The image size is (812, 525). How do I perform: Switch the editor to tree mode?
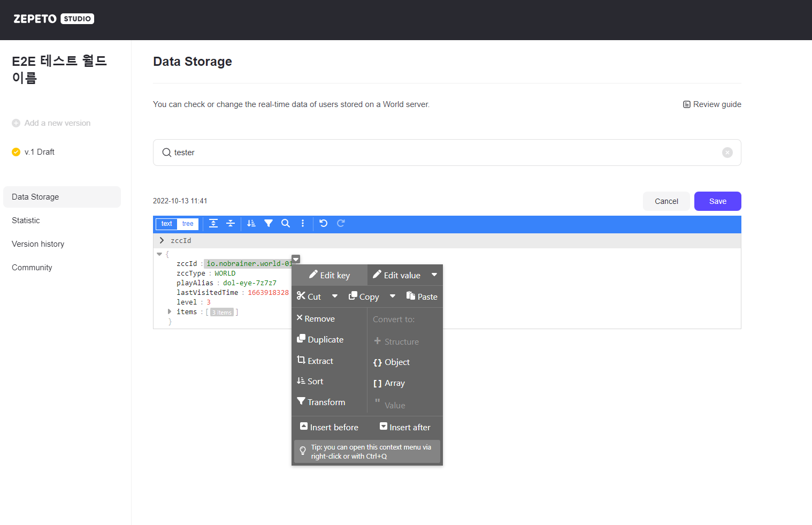[x=188, y=224]
